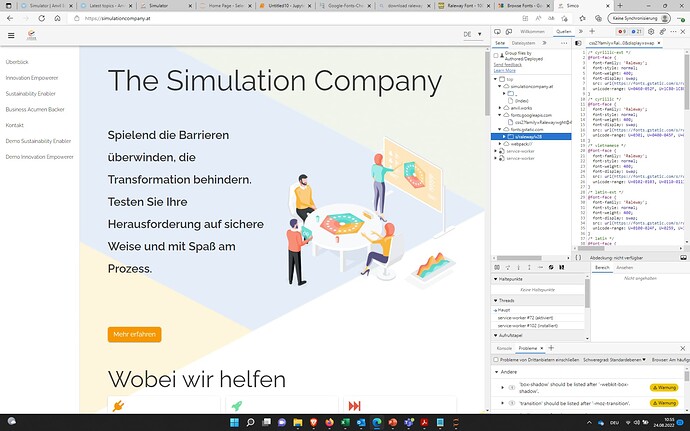
Task: Select the highlighted s/raleway/v28 folder
Action: (x=531, y=137)
